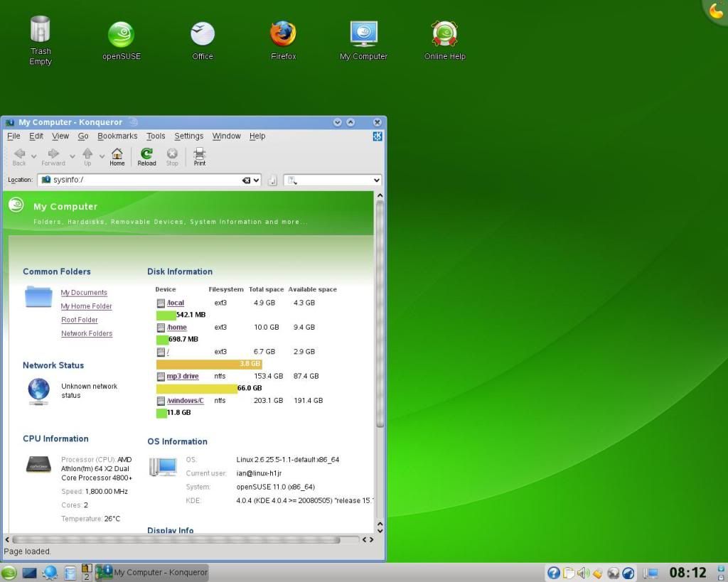Viewport: 728px width, 582px height.
Task: Click the Up arrow toolbar button
Action: (87, 157)
